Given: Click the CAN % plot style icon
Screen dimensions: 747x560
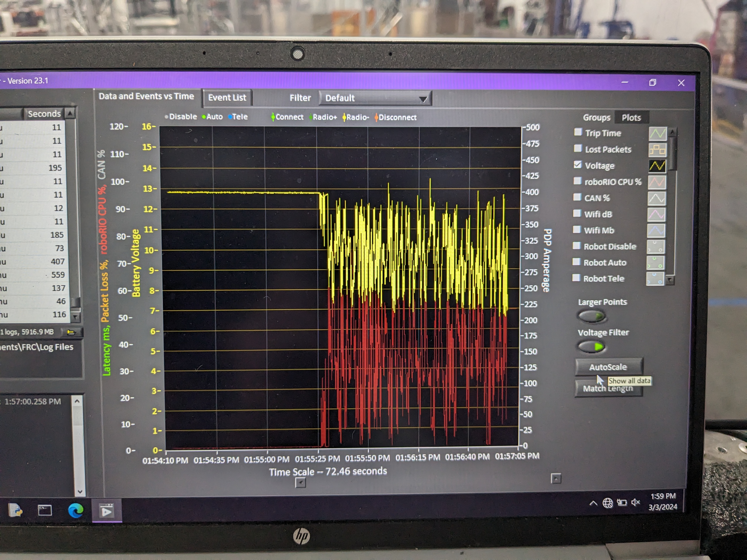Looking at the screenshot, I should (x=656, y=199).
